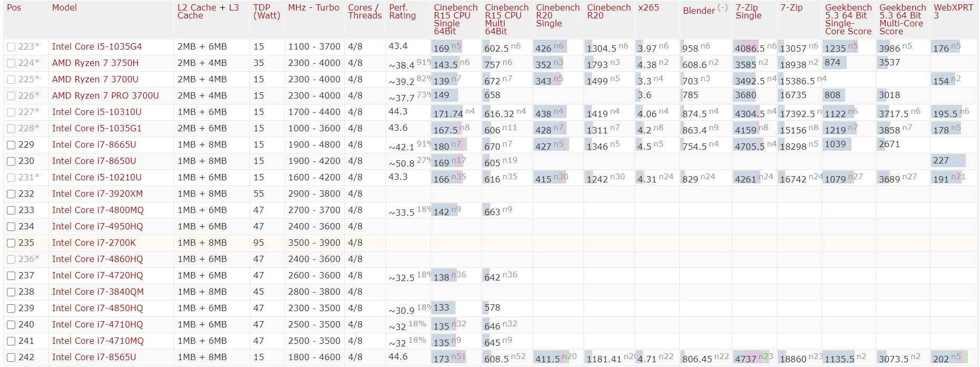The height and width of the screenshot is (367, 980).
Task: Select the 227 WebXPRT 3 score cell
Action: pyautogui.click(x=941, y=160)
